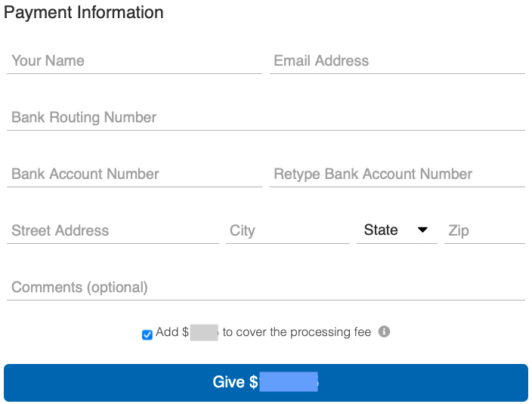Click the Payment Information heading

(x=84, y=13)
